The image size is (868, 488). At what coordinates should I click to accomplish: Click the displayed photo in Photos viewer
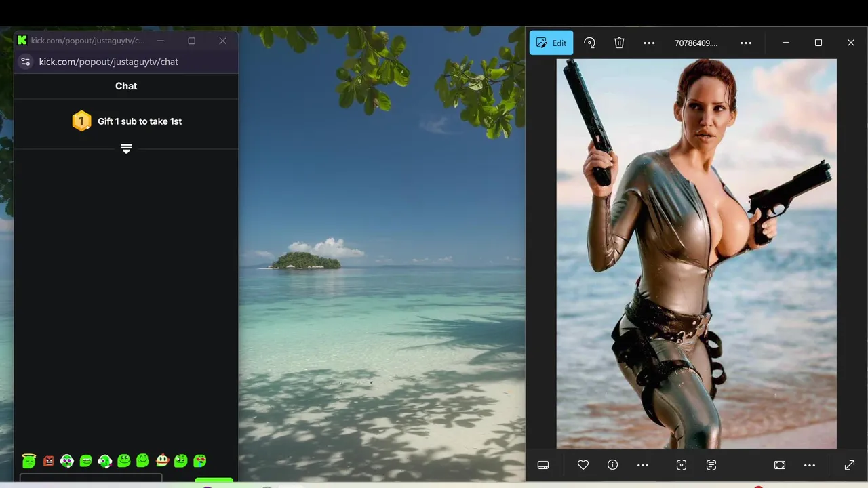tap(696, 253)
